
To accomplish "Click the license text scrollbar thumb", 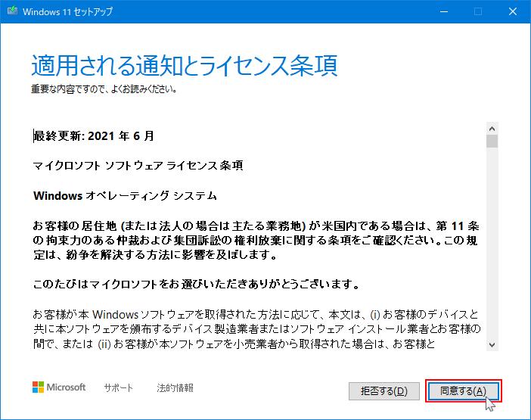I will pos(492,142).
